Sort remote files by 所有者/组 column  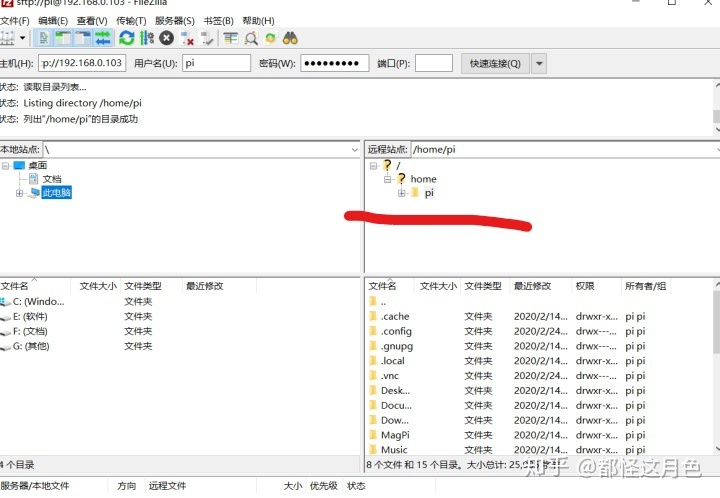645,286
